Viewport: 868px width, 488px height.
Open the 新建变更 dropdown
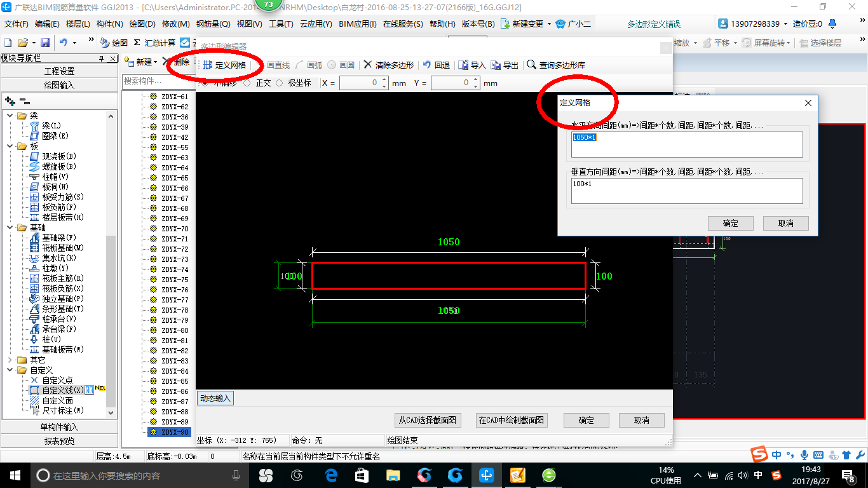pos(548,24)
